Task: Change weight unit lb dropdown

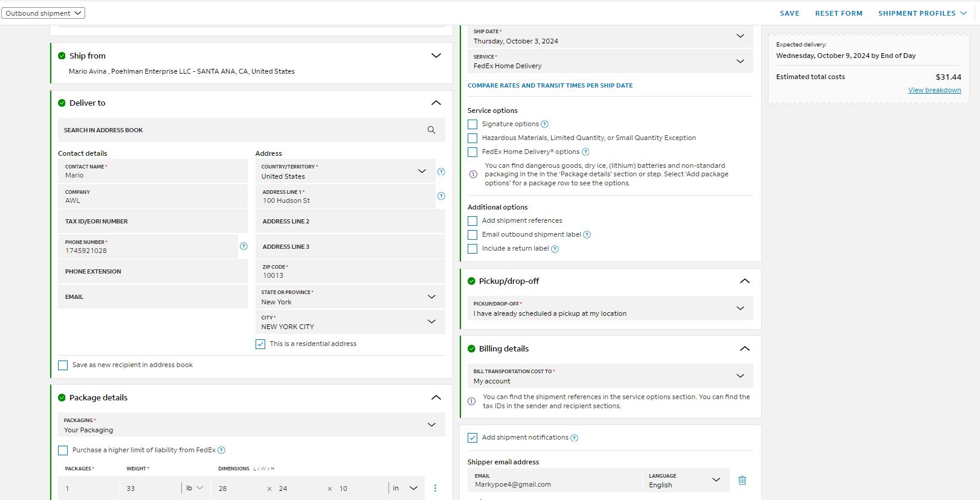Action: (x=195, y=488)
